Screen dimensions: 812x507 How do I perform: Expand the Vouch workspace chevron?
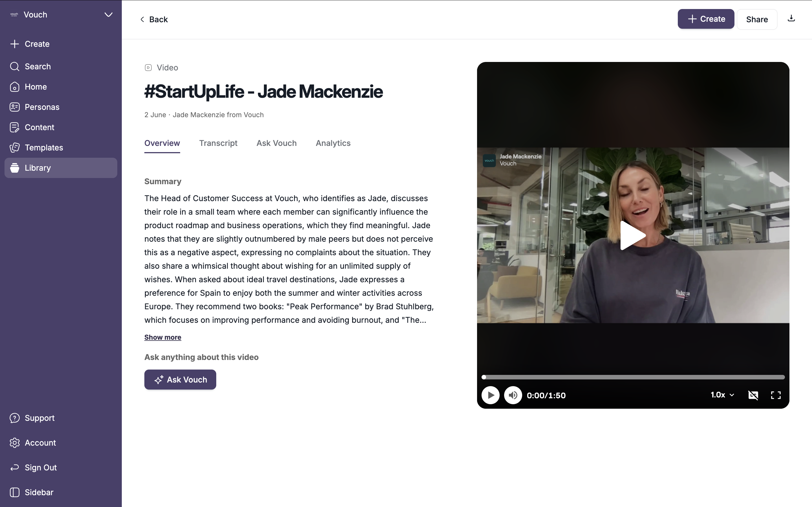(x=108, y=15)
